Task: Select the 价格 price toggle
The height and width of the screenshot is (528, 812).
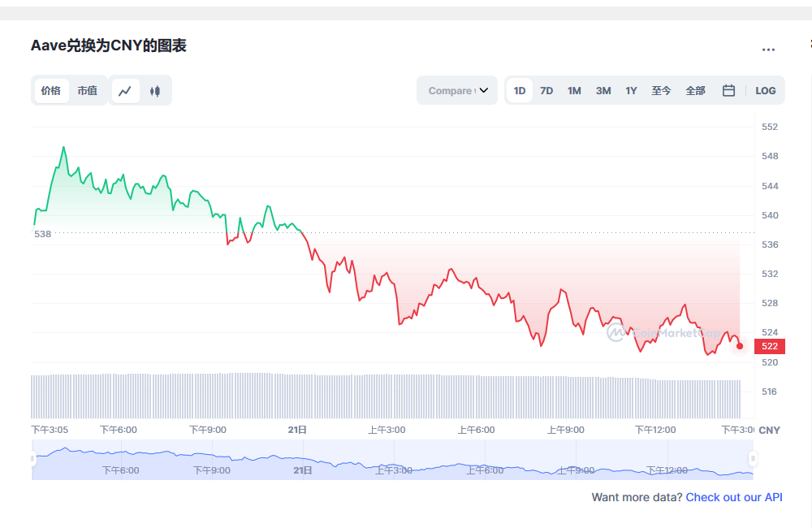Action: pos(51,91)
